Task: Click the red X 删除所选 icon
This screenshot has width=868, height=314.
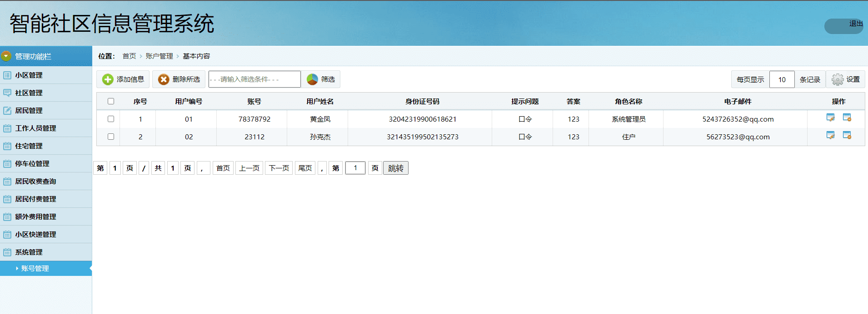Action: point(164,79)
